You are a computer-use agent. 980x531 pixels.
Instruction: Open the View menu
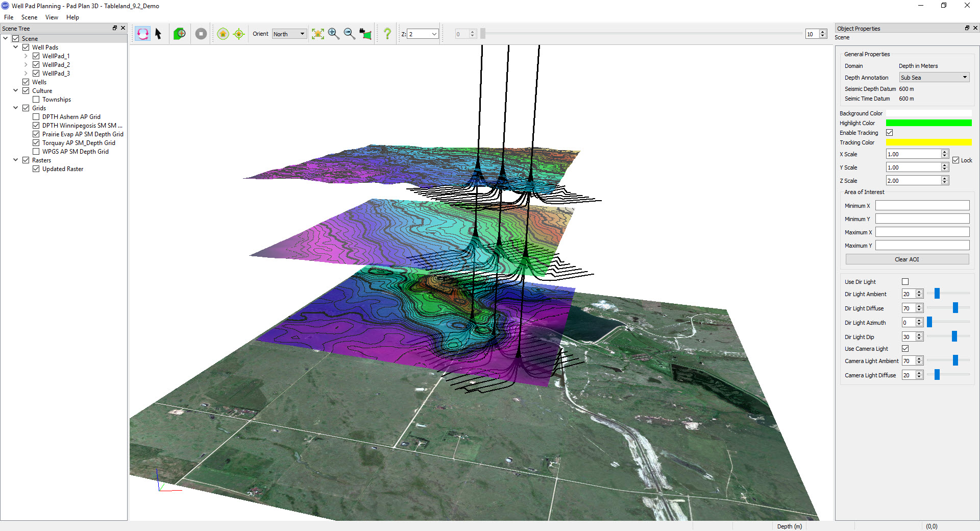[x=52, y=17]
